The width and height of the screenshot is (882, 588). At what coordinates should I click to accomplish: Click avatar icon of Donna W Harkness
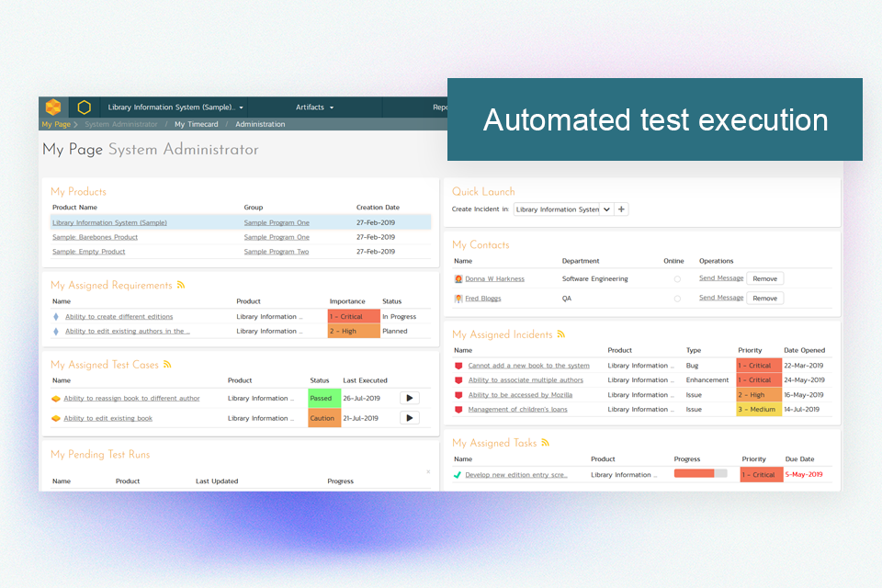[x=458, y=278]
